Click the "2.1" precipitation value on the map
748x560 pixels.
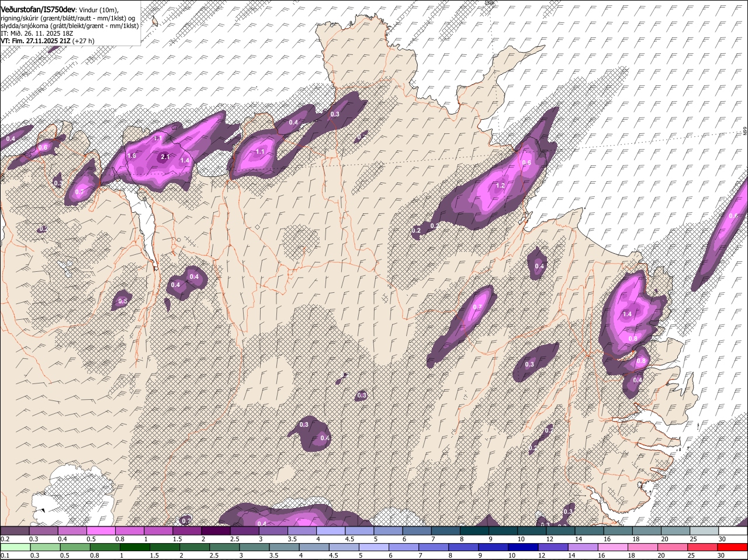click(x=165, y=157)
